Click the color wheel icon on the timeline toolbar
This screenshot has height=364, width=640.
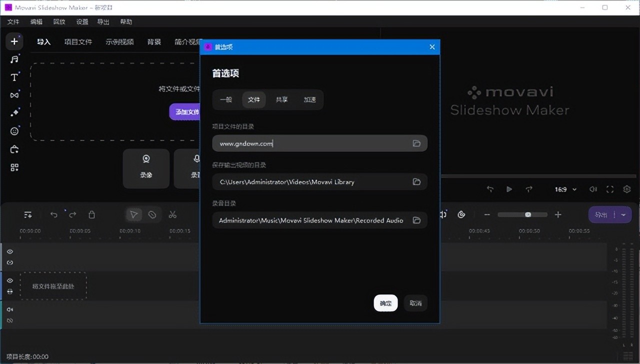click(461, 215)
